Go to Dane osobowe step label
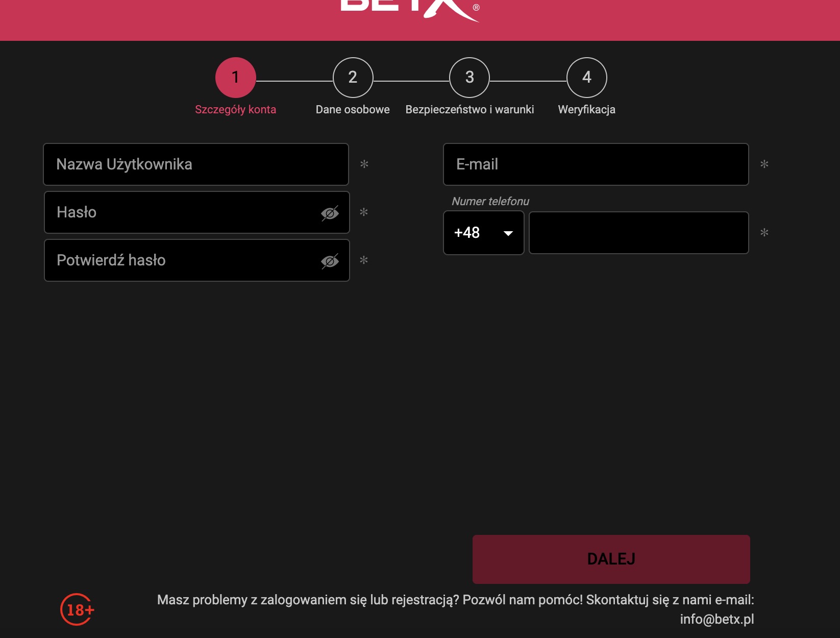 tap(353, 110)
